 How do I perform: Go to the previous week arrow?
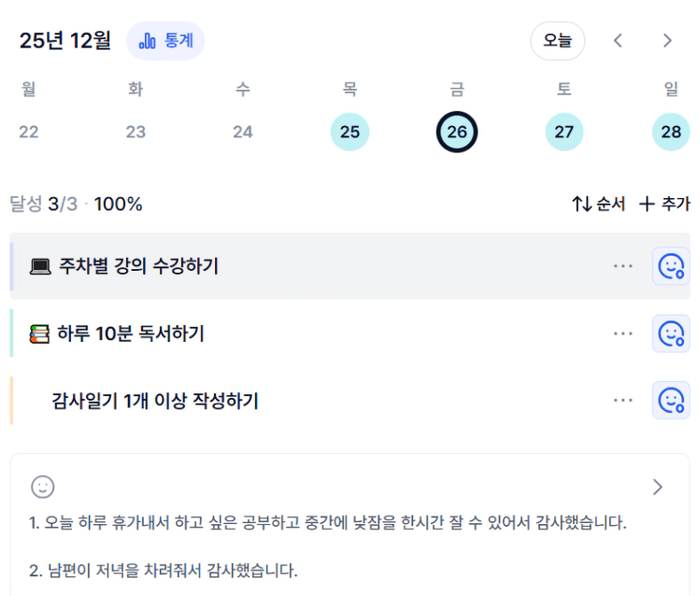tap(618, 41)
